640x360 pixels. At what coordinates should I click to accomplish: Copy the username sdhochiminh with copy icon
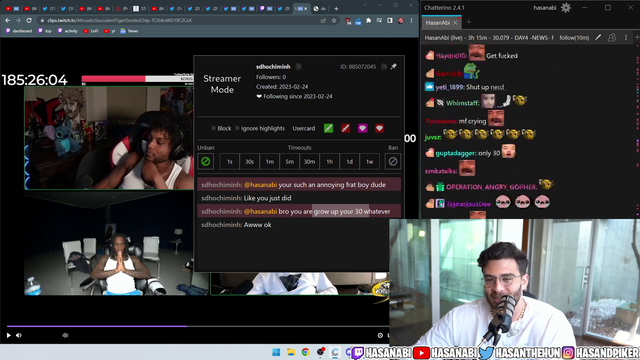point(298,67)
